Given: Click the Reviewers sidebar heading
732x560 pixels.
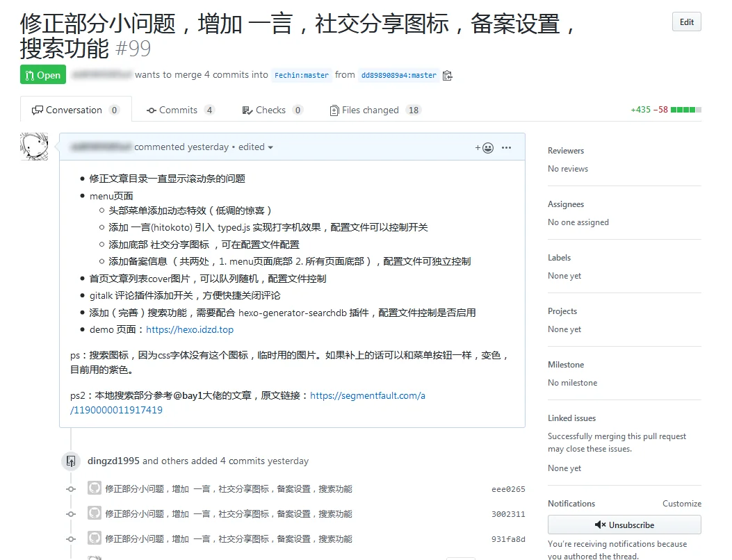Looking at the screenshot, I should 566,151.
